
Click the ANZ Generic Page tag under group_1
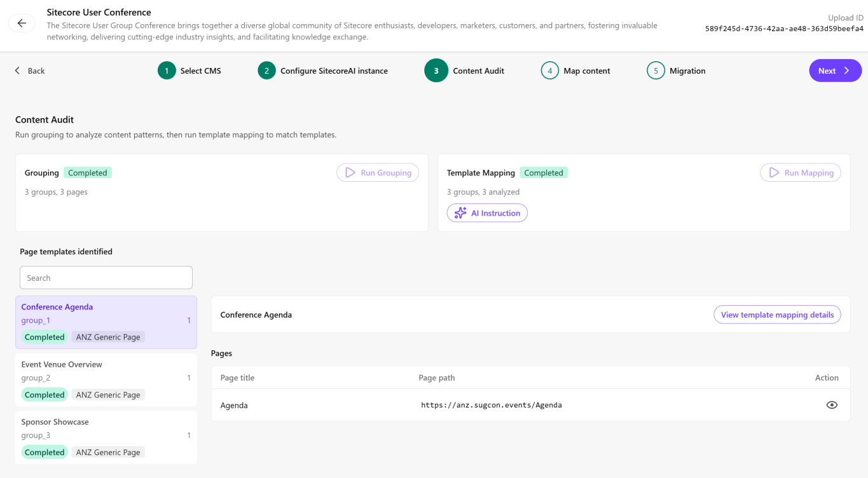[x=108, y=337]
